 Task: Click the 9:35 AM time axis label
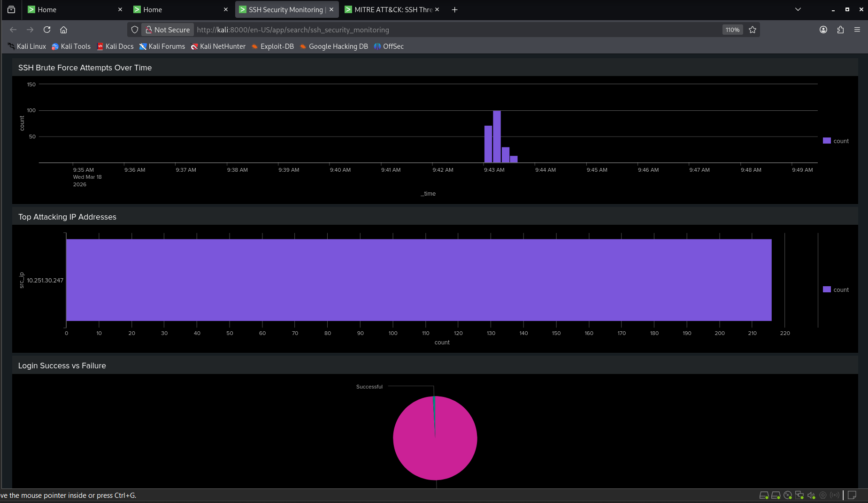pyautogui.click(x=84, y=170)
